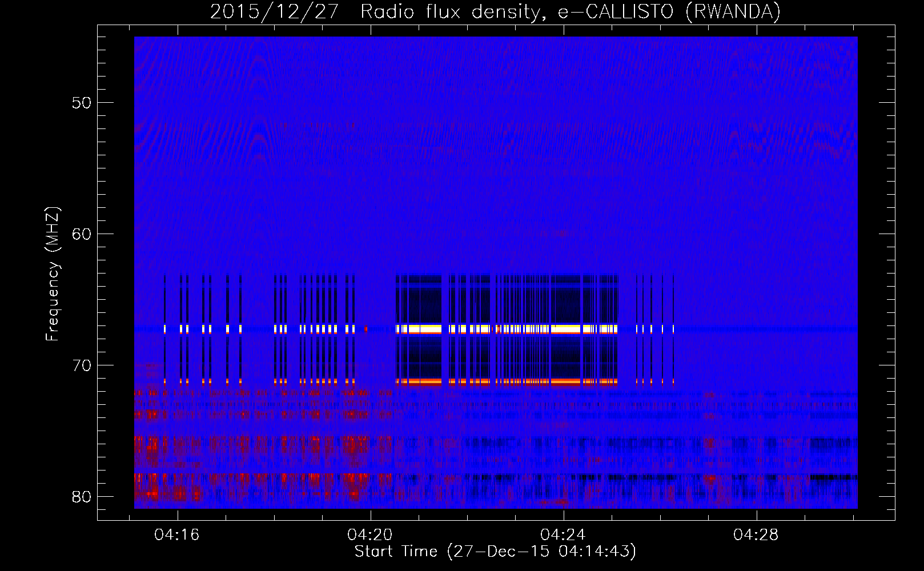Select the 80 frequency tick label
Image resolution: width=924 pixels, height=571 pixels.
point(82,497)
